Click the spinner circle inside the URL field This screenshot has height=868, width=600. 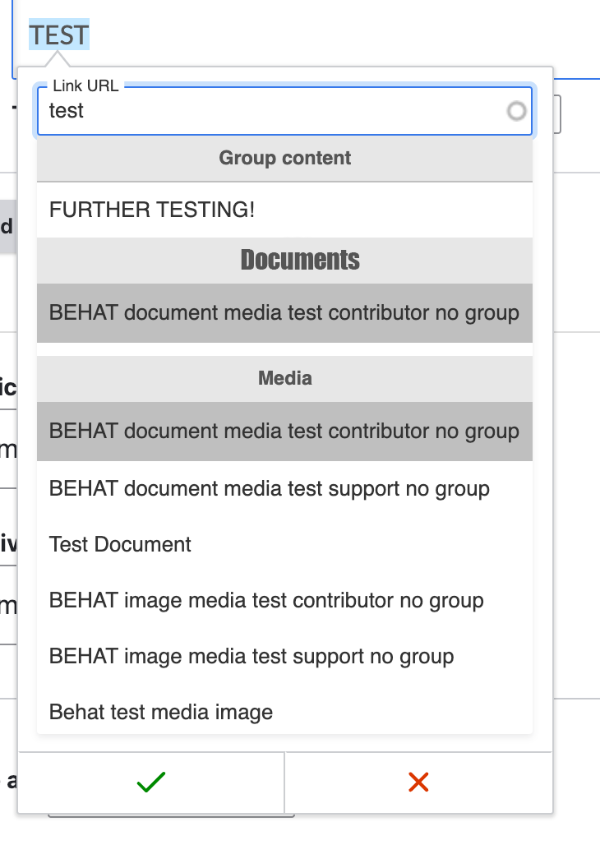click(x=517, y=111)
